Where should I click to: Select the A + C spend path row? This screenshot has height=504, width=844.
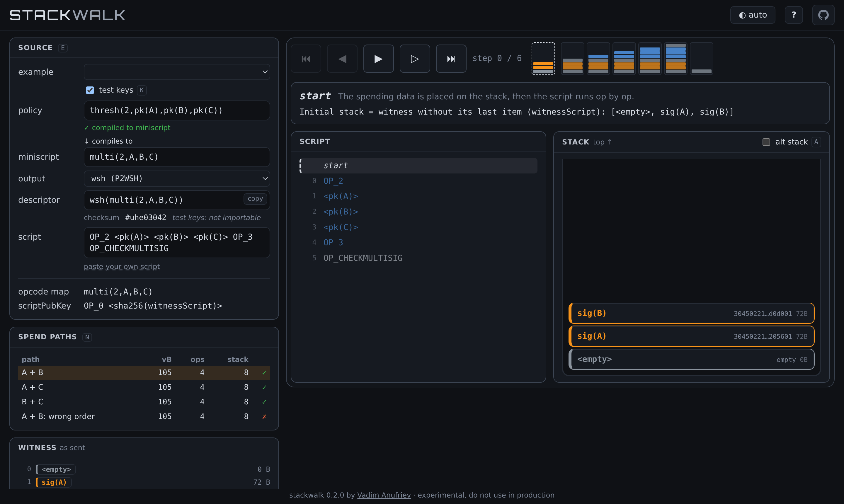tap(144, 387)
